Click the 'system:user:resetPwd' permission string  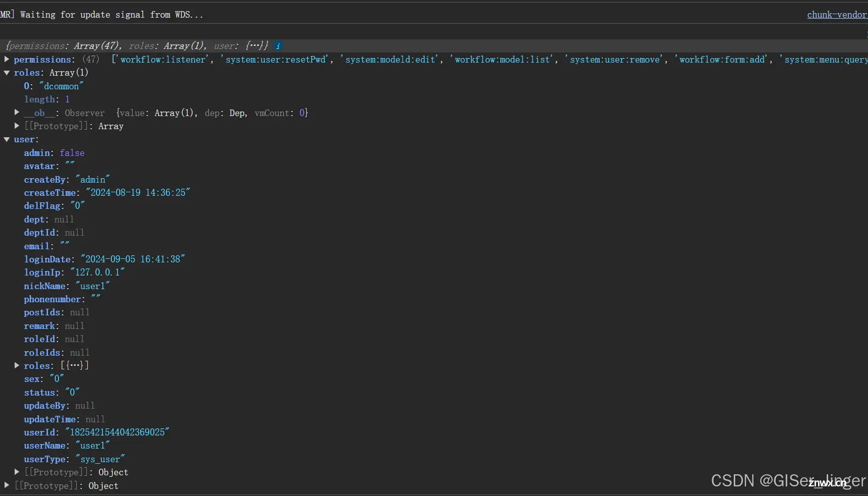[275, 60]
